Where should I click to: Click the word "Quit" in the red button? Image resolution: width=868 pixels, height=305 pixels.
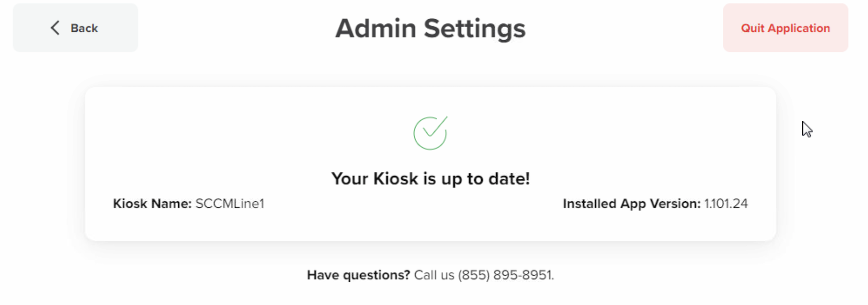pyautogui.click(x=753, y=28)
